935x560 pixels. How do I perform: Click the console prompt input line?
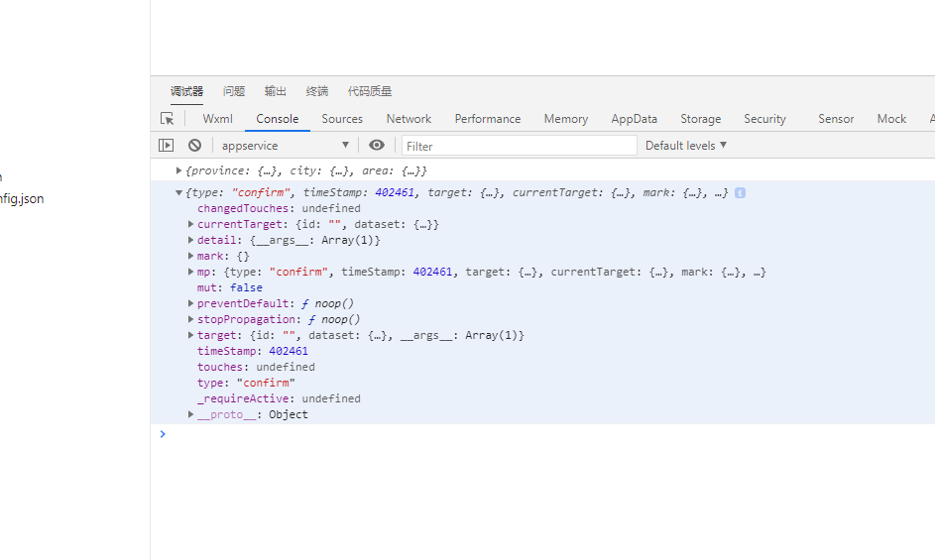click(x=545, y=434)
